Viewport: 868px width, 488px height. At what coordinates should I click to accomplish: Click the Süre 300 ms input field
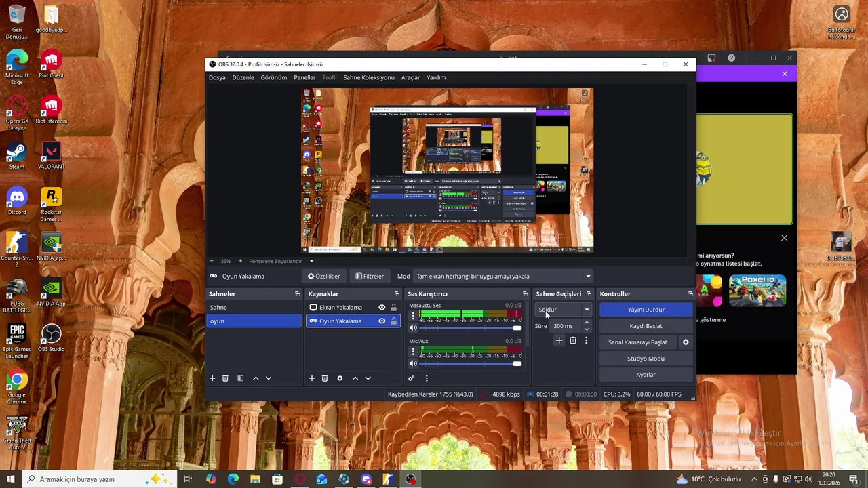tap(566, 326)
